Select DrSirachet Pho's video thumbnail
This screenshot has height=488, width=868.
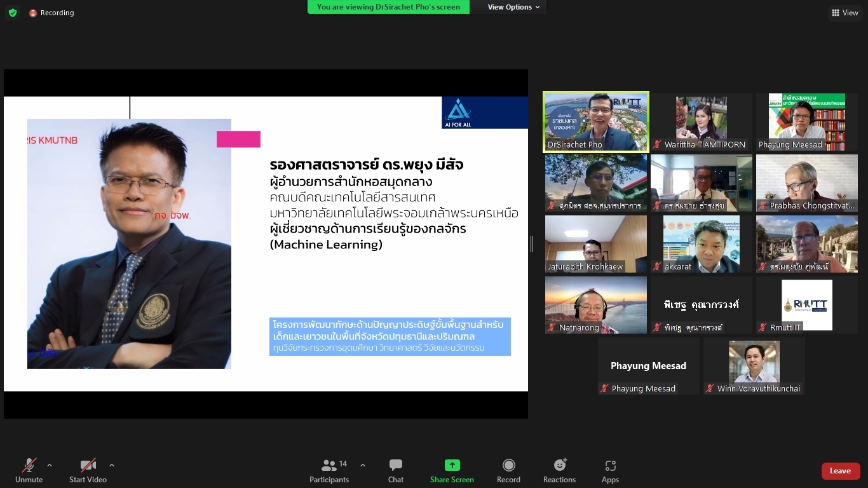[x=596, y=122]
